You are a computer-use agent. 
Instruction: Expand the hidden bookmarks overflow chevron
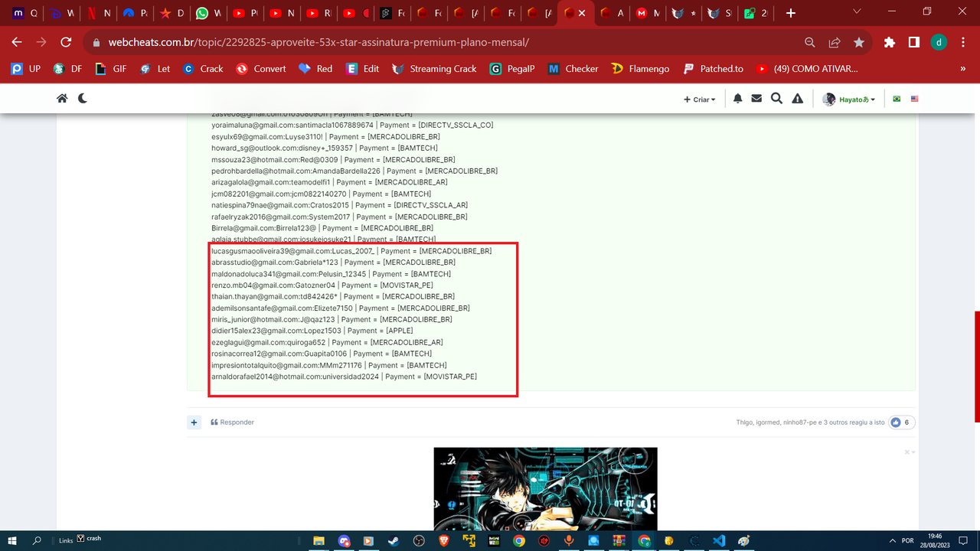(x=964, y=69)
